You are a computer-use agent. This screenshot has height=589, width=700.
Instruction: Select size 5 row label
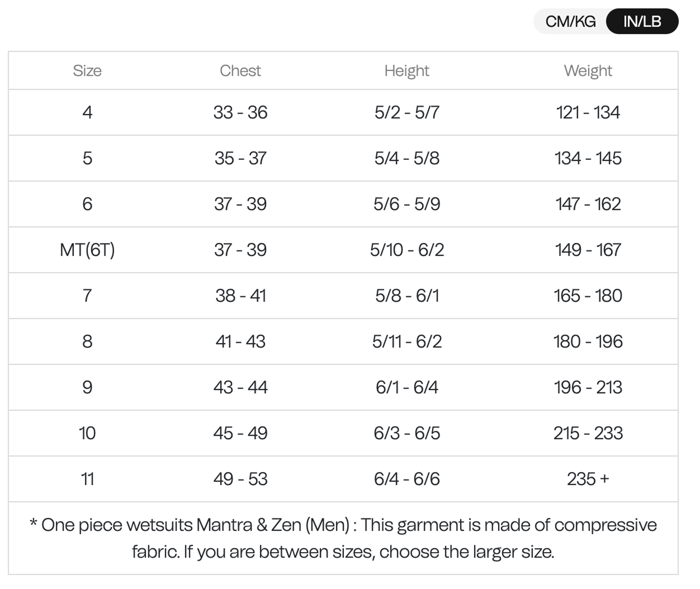point(87,158)
